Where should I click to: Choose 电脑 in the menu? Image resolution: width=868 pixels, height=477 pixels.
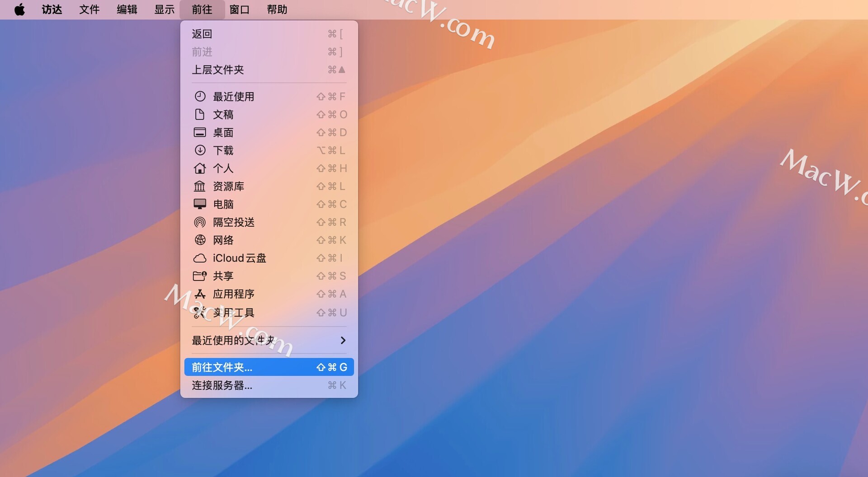269,204
